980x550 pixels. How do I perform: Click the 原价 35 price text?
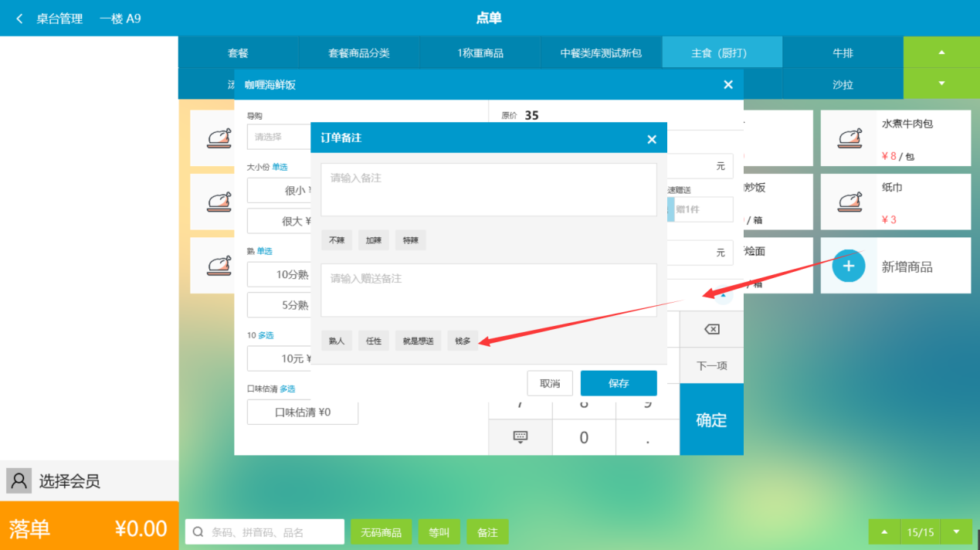pos(520,115)
